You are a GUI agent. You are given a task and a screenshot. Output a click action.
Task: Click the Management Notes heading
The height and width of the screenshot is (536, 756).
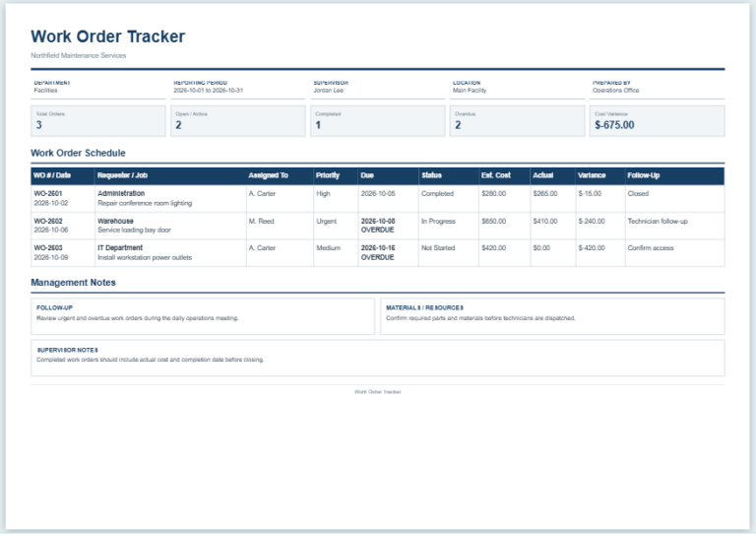tap(73, 283)
